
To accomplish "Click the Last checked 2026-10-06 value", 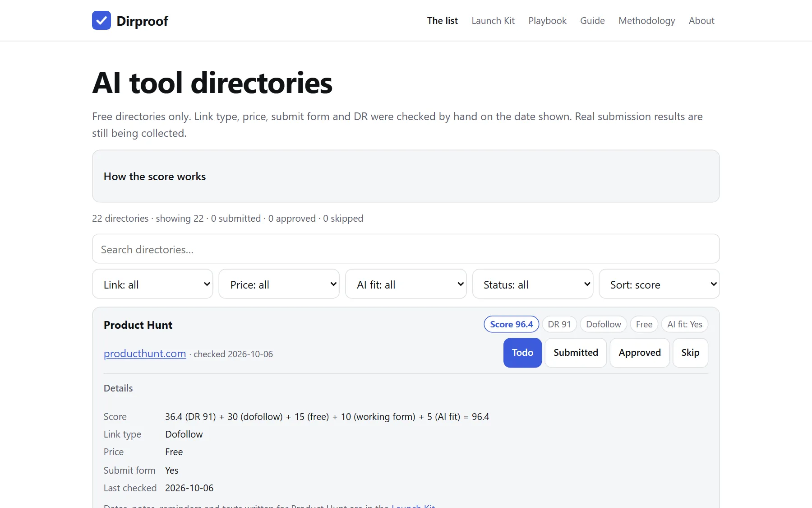I will click(x=189, y=488).
